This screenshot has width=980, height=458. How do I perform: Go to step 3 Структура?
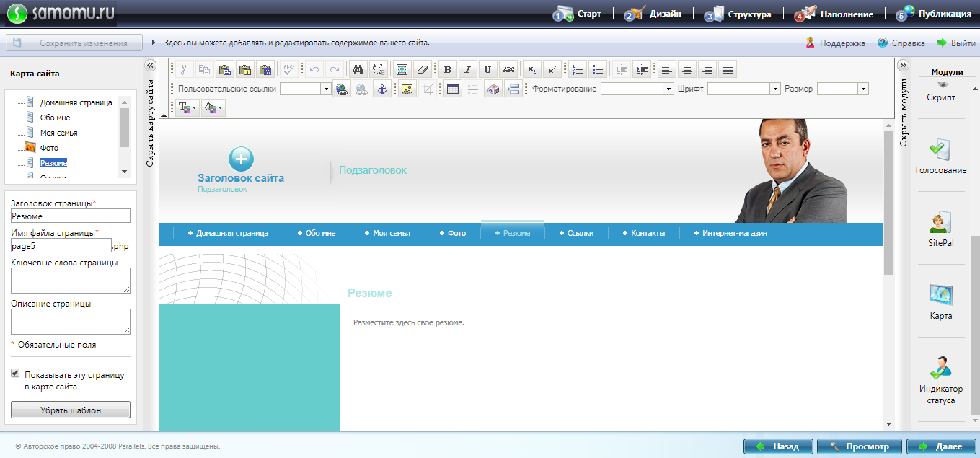(x=738, y=14)
